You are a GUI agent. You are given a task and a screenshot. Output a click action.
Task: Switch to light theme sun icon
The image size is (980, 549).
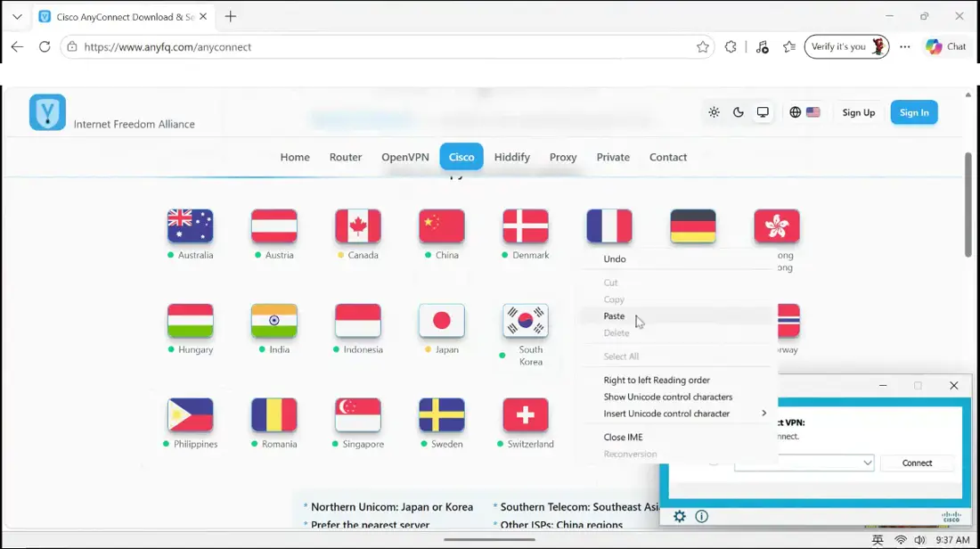(x=714, y=112)
